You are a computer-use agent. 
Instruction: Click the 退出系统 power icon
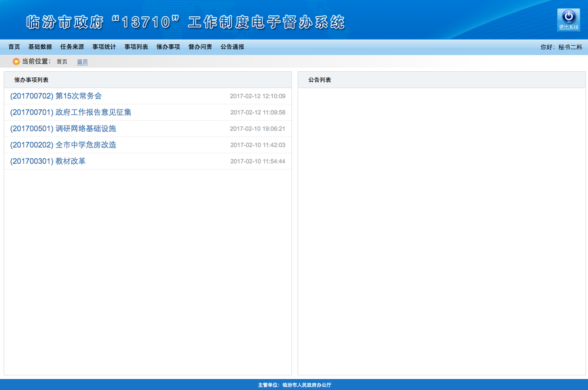tap(568, 20)
